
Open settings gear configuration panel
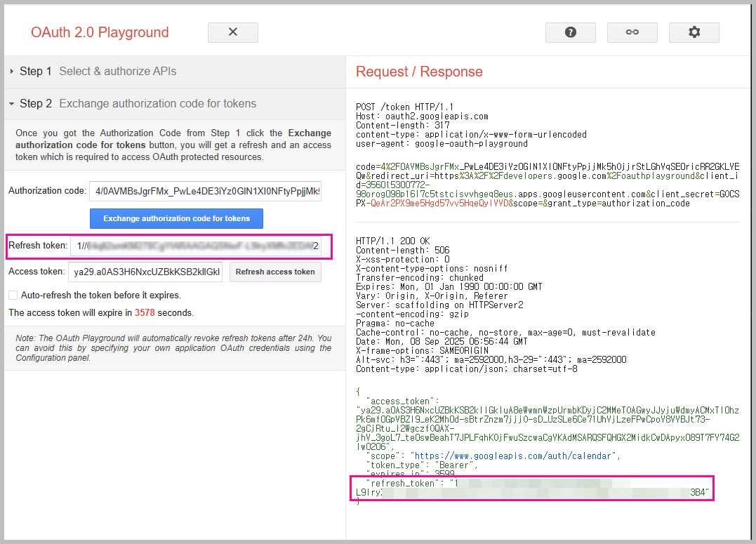click(694, 32)
